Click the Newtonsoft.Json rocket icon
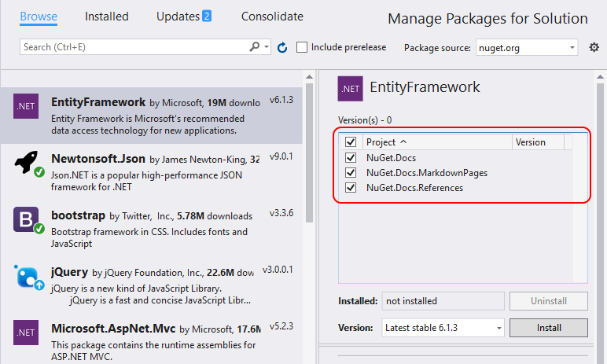 (28, 164)
